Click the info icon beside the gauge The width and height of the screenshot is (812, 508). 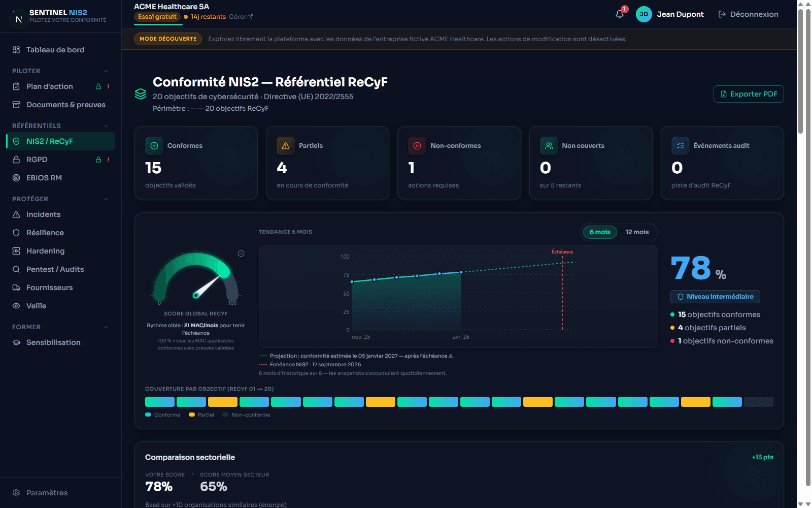coord(241,253)
